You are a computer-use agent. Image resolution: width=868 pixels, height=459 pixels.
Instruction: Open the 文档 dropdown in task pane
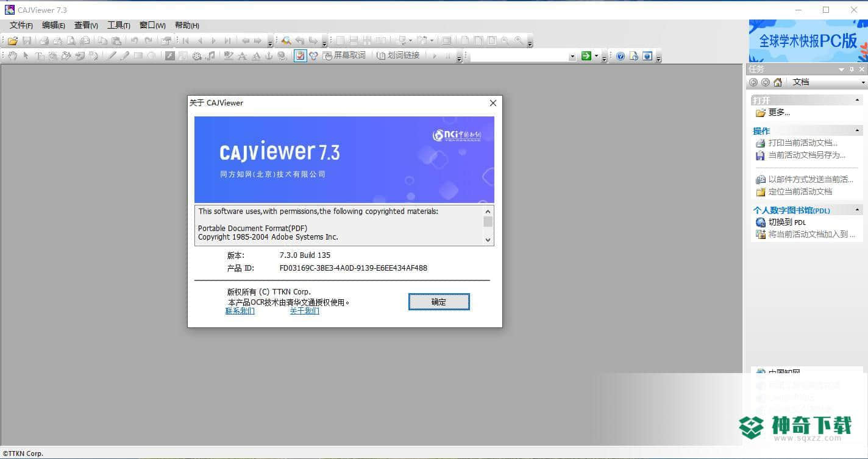[863, 82]
